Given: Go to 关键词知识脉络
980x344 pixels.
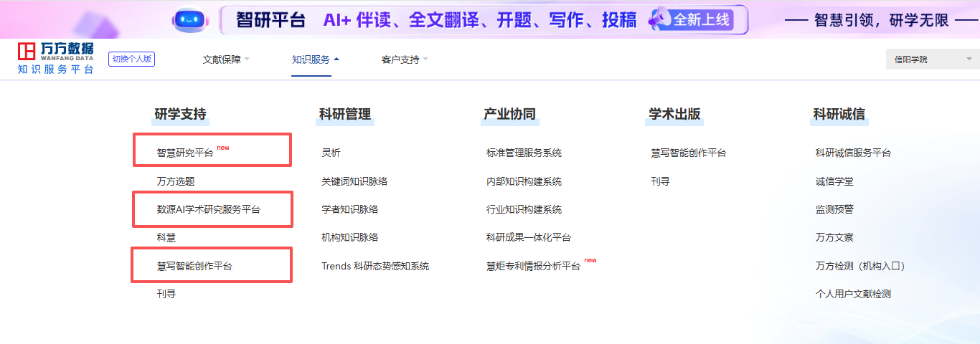Looking at the screenshot, I should pos(354,181).
